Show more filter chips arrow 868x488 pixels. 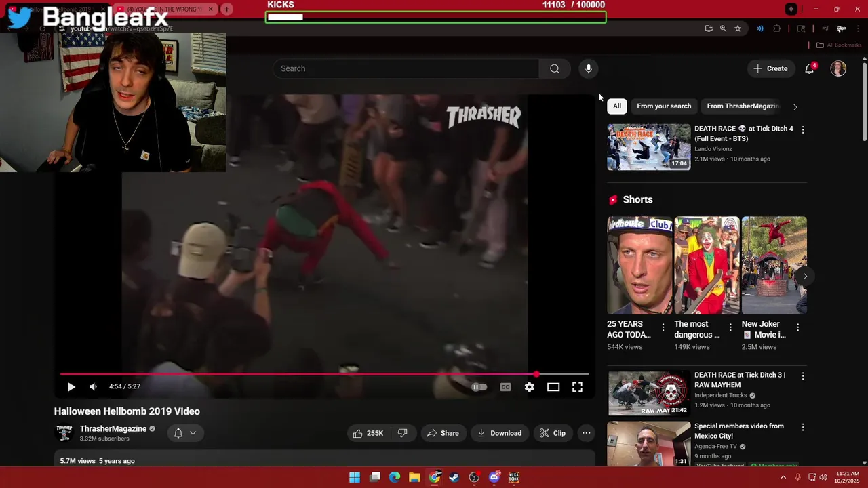click(x=795, y=106)
